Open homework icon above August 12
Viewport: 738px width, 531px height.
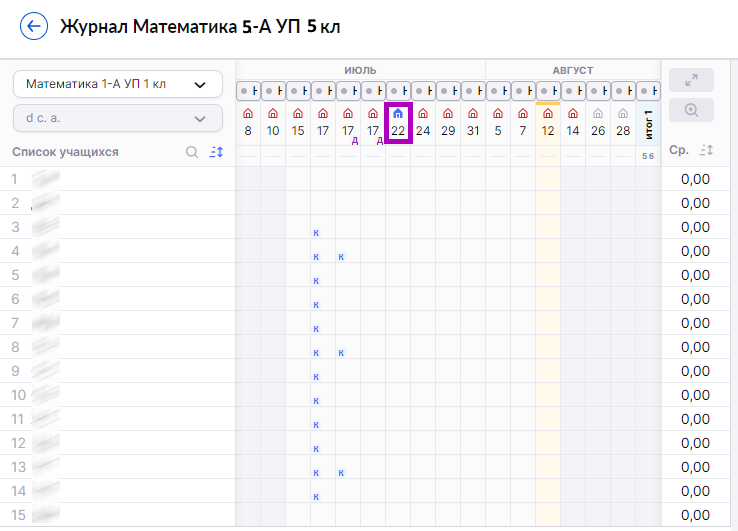tap(548, 113)
